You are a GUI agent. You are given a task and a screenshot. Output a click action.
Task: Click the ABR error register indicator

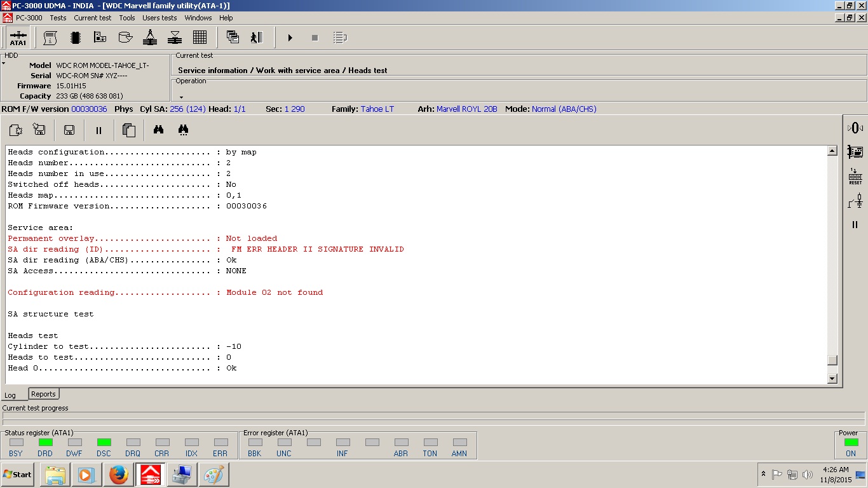click(x=401, y=442)
